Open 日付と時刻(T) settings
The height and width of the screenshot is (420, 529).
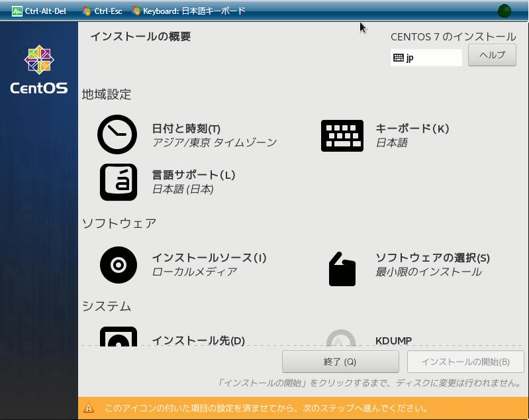pos(186,129)
